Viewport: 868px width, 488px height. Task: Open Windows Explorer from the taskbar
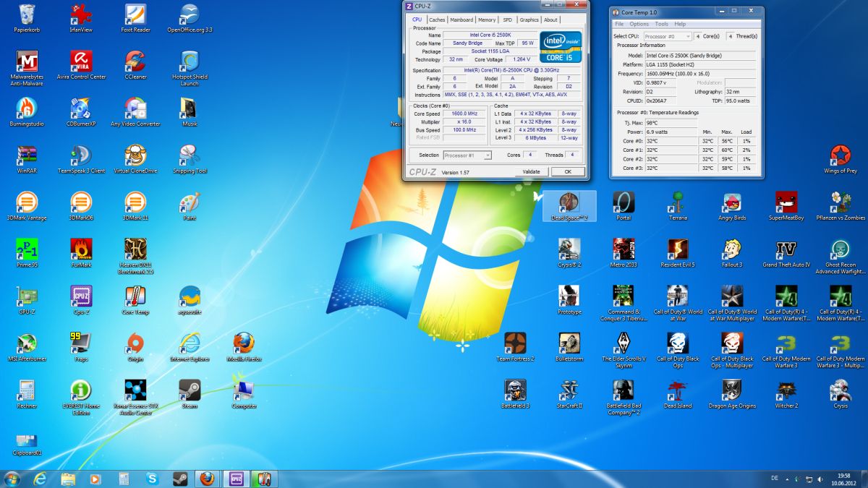coord(68,479)
